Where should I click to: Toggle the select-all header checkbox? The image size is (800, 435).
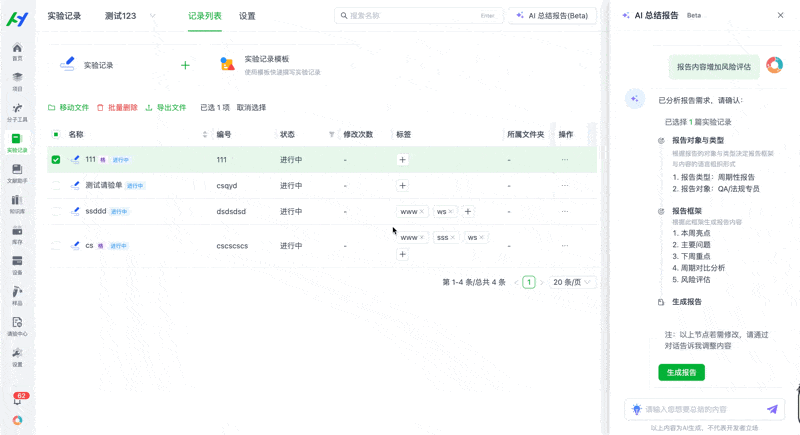56,135
